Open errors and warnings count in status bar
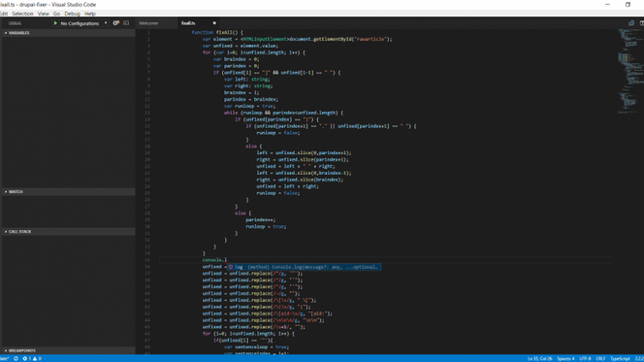This screenshot has height=362, width=644. click(x=32, y=359)
